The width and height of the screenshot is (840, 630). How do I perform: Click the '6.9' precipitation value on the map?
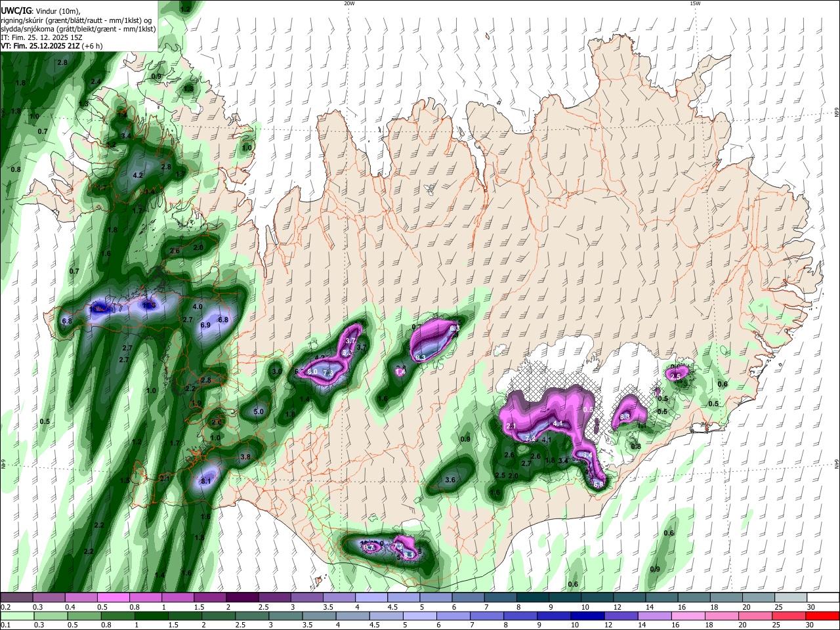205,325
